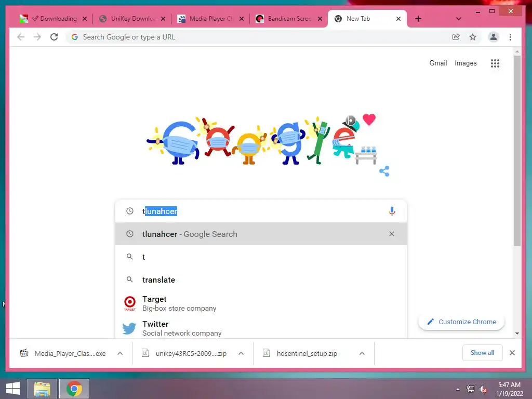Show all downloads
This screenshot has width=532, height=399.
coord(482,353)
